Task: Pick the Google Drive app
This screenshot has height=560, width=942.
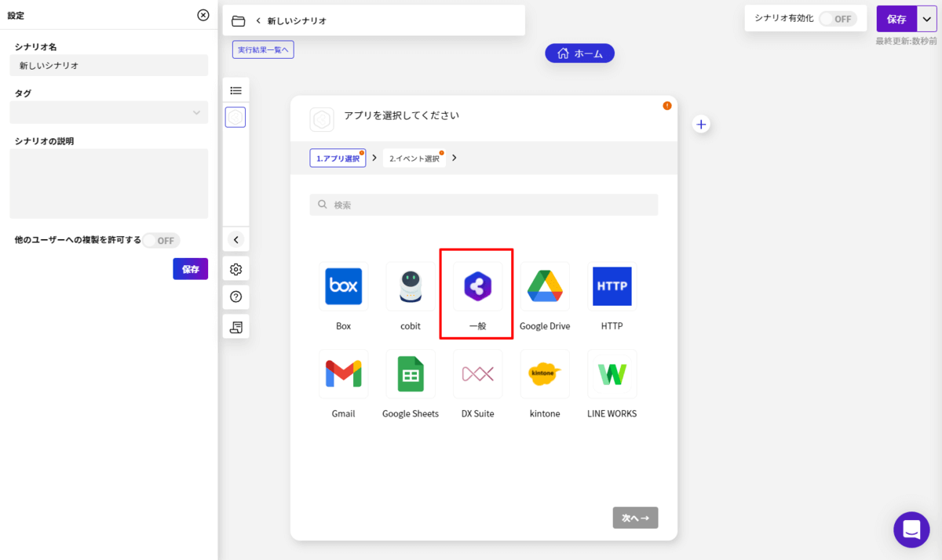Action: [x=545, y=286]
